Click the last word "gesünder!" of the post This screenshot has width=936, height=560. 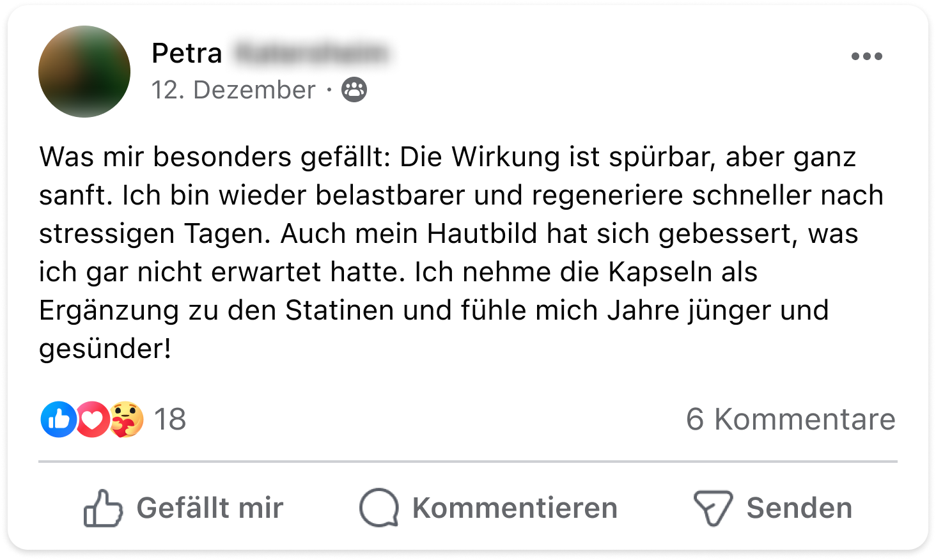pos(105,349)
